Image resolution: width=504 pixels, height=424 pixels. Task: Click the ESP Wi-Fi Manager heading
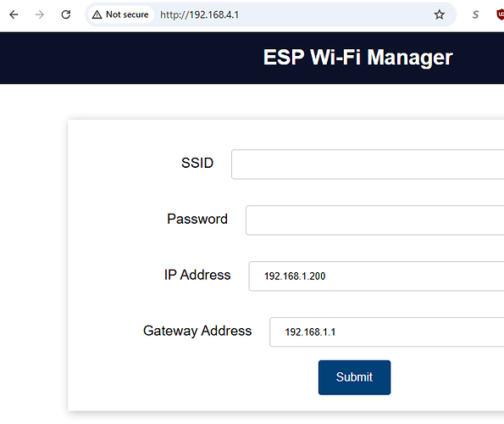pyautogui.click(x=358, y=58)
